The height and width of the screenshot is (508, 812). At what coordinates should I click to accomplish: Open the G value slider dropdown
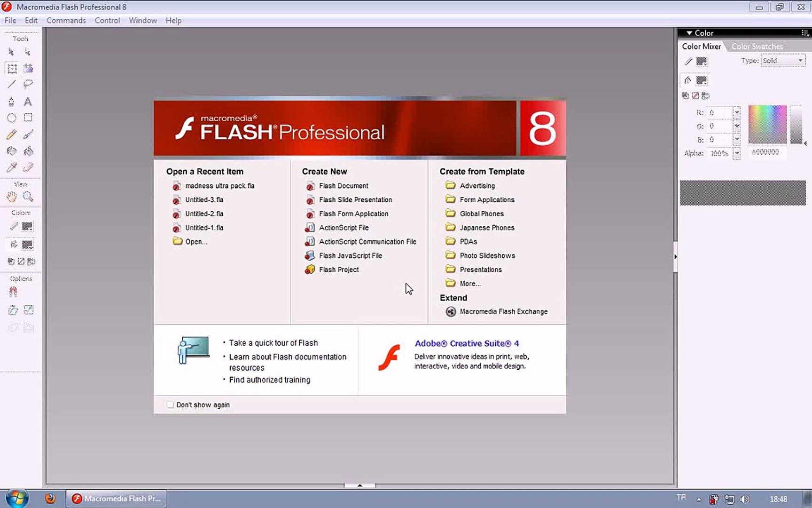[736, 126]
